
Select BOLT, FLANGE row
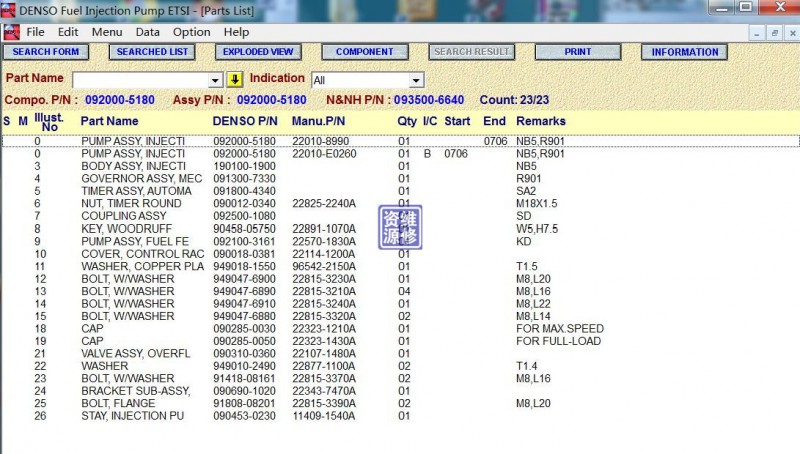click(x=401, y=403)
